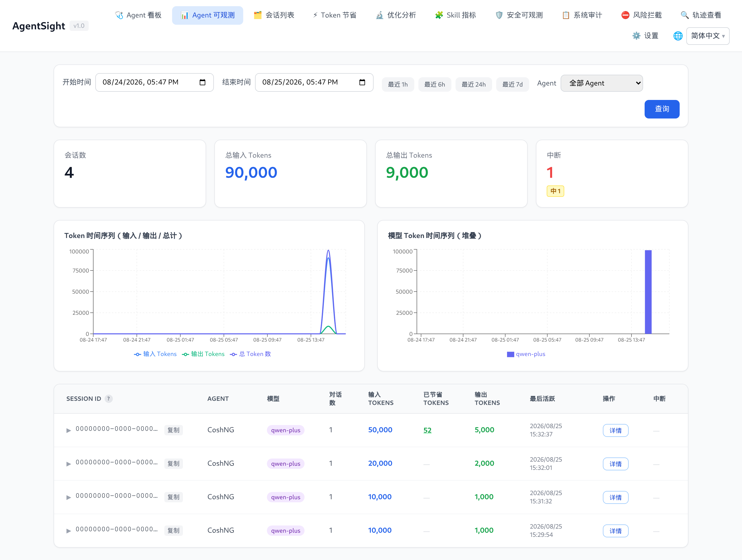The width and height of the screenshot is (742, 560).
Task: Click the SESSION ID help icon
Action: click(108, 399)
